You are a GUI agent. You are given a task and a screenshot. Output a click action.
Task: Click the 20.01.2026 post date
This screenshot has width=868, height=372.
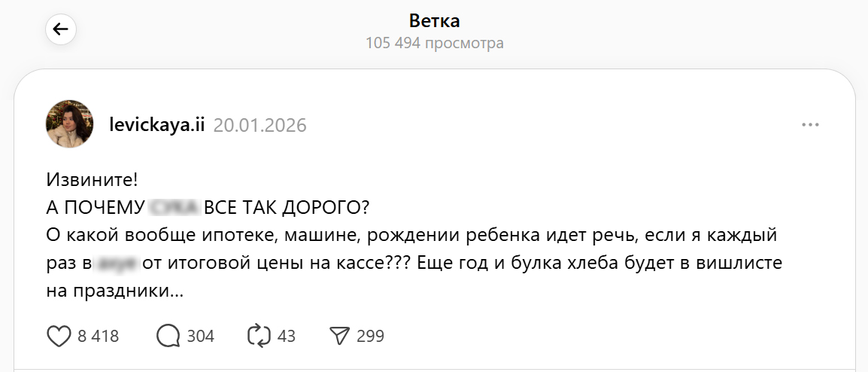(x=260, y=125)
